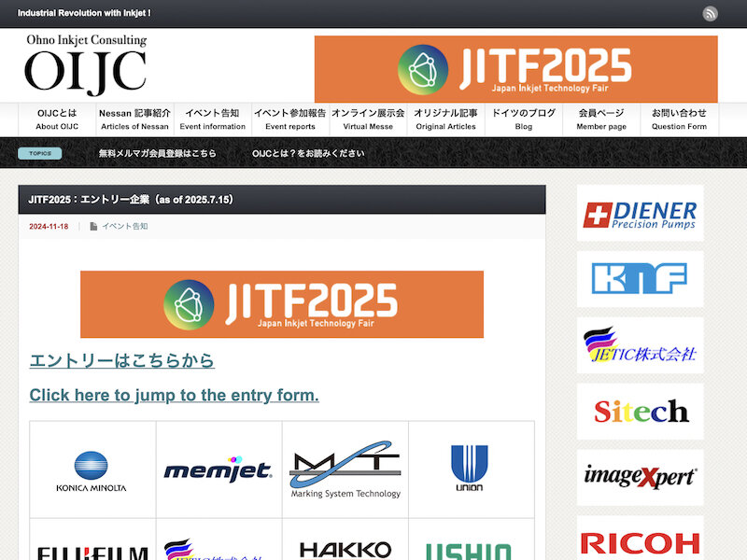
Task: Click the HAKKO logo
Action: pos(345,550)
